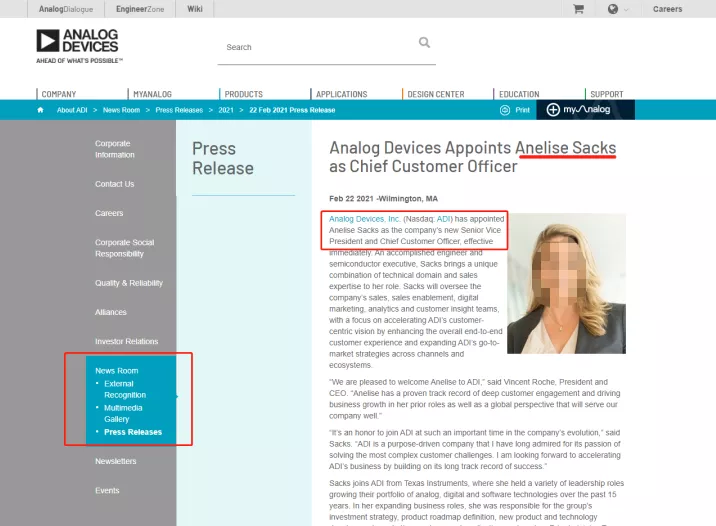Click the About ADI breadcrumb
716x526 pixels.
coord(72,110)
